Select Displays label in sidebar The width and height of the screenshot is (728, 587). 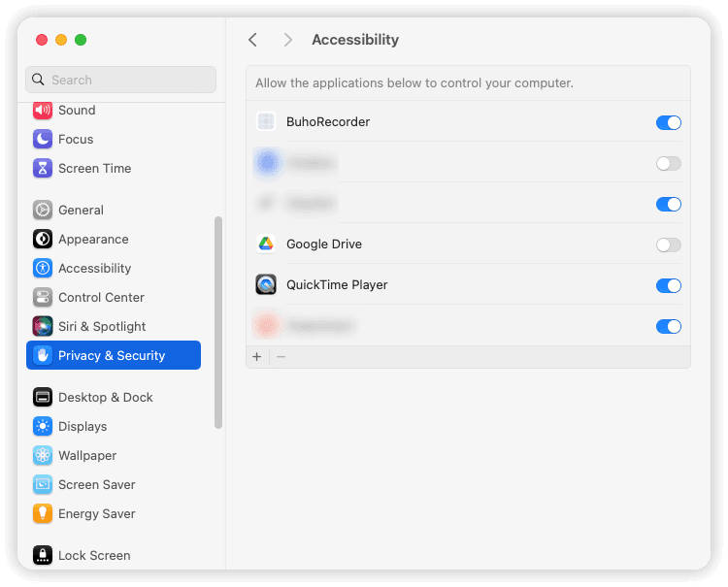[83, 427]
